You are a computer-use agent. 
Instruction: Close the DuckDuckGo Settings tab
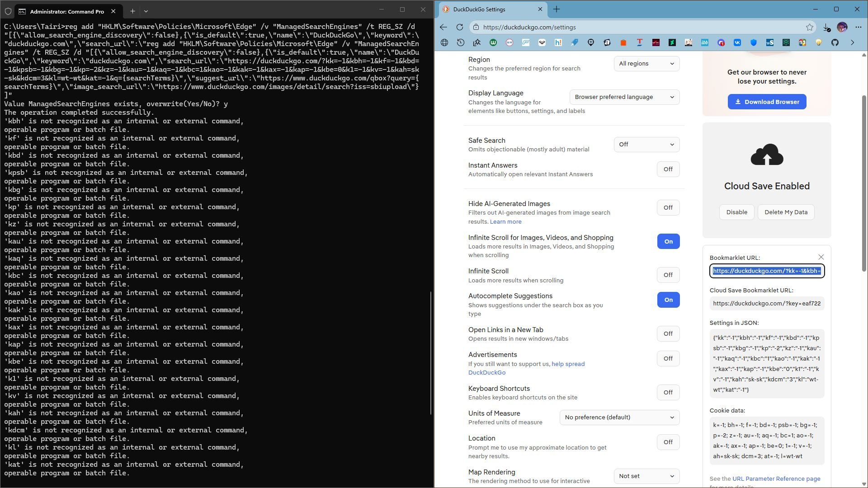point(540,9)
